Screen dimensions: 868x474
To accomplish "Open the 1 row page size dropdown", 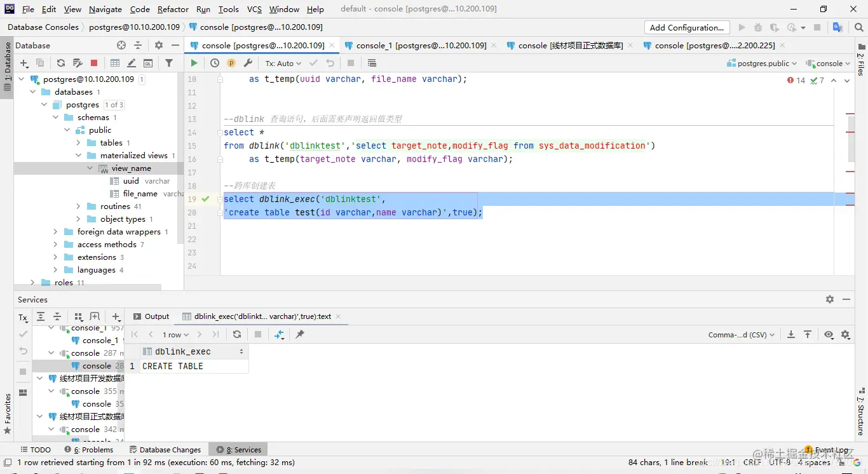I will tap(175, 334).
